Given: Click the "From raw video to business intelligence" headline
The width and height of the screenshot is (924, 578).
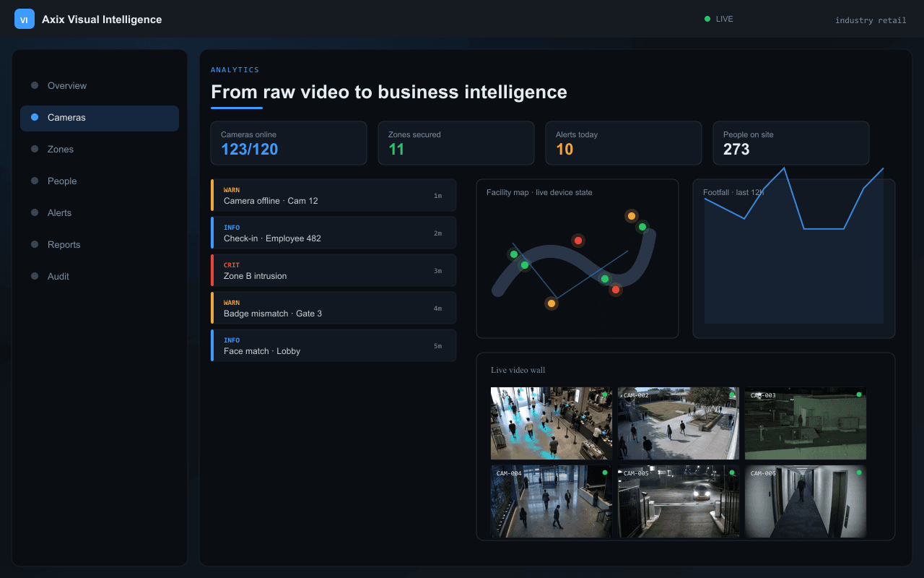Looking at the screenshot, I should click(x=389, y=92).
